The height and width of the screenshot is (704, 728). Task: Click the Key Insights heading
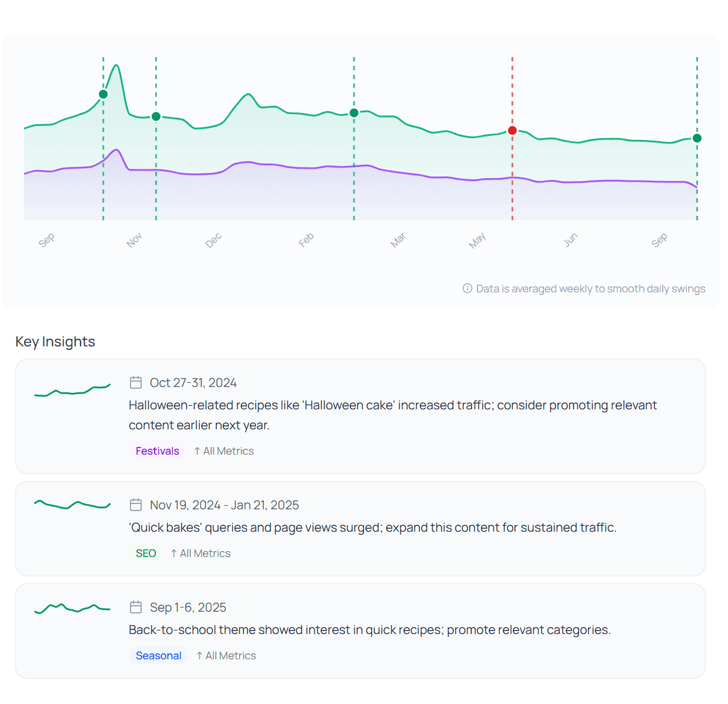55,342
